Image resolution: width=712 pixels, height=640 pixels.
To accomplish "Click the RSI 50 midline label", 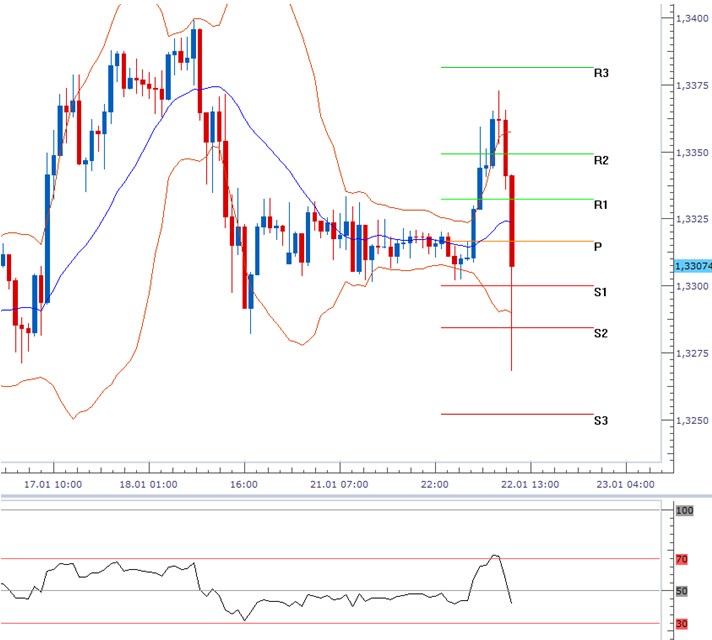I will (682, 591).
